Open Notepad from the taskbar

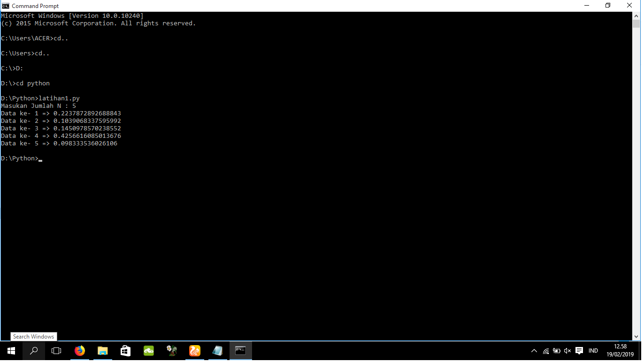(x=217, y=350)
